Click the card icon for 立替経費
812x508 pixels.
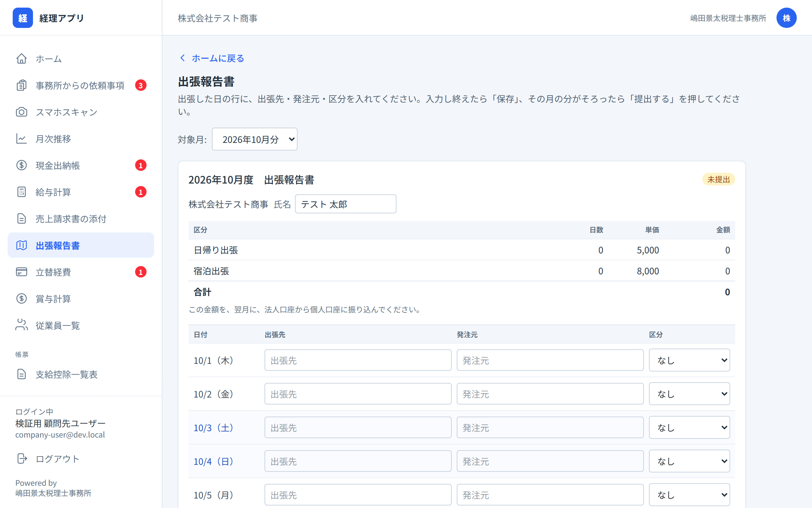point(22,272)
